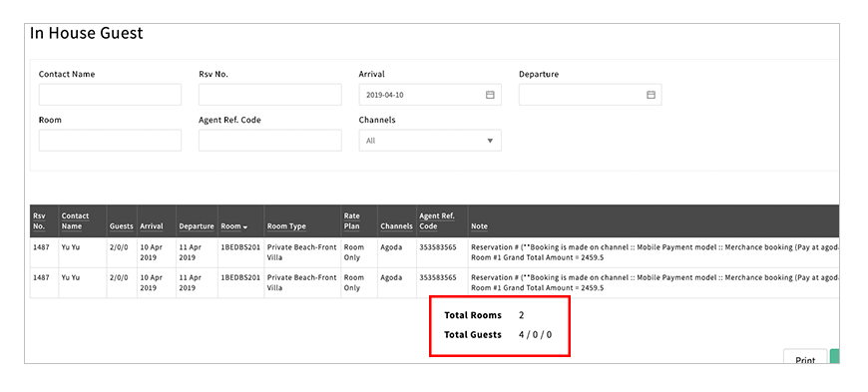Click the Contact Name input field
Viewport: 868px width, 392px height.
(x=110, y=95)
